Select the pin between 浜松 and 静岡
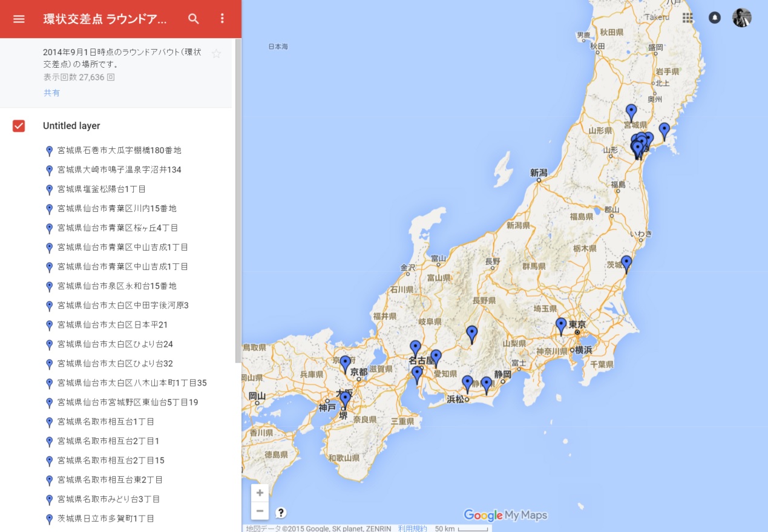Image resolution: width=768 pixels, height=532 pixels. [487, 385]
